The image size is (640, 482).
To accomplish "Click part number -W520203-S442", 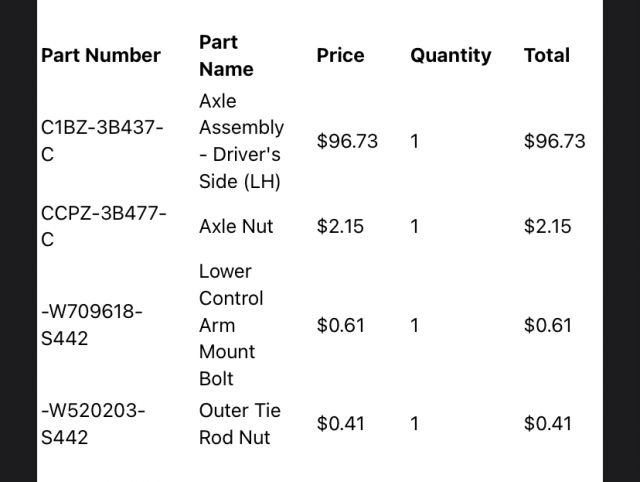I will coord(92,423).
